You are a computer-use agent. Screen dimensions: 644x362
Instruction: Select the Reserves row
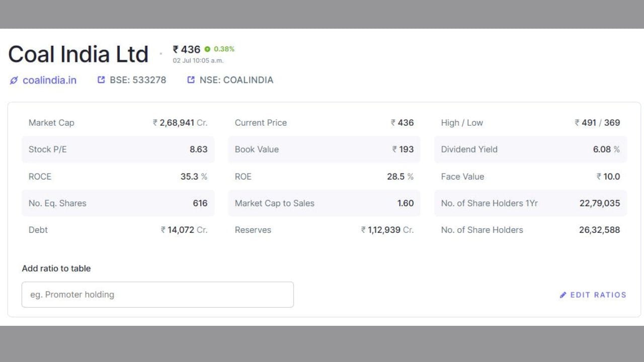point(324,230)
